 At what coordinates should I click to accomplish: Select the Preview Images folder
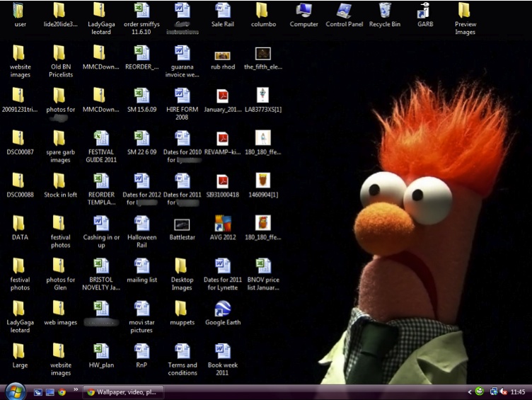click(466, 19)
